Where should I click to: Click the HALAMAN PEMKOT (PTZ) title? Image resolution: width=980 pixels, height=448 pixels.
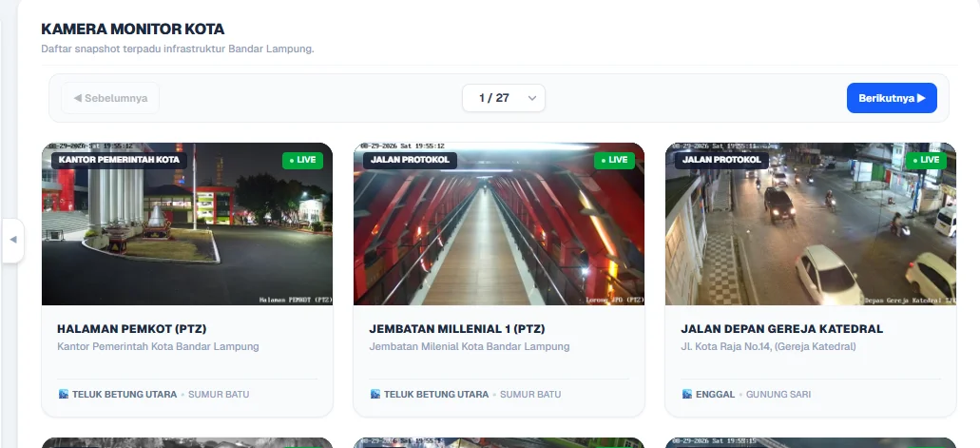coord(132,329)
